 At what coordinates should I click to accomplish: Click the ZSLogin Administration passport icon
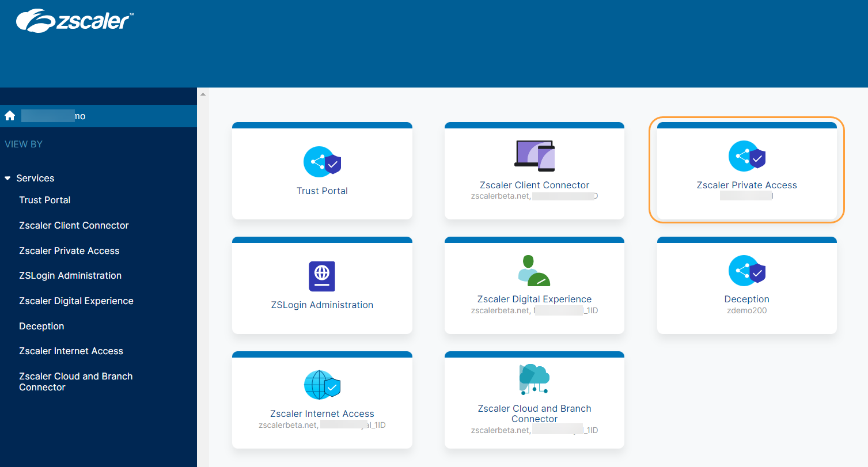(x=322, y=276)
